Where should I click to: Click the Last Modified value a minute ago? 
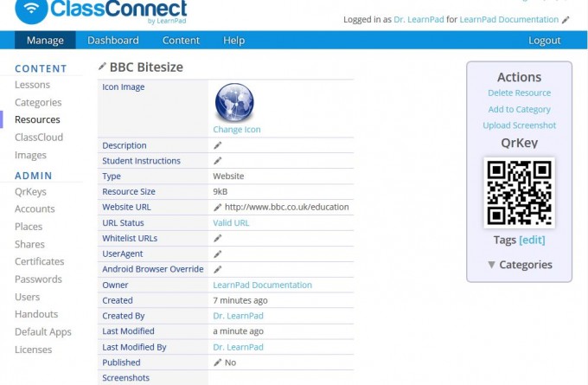[x=238, y=331]
